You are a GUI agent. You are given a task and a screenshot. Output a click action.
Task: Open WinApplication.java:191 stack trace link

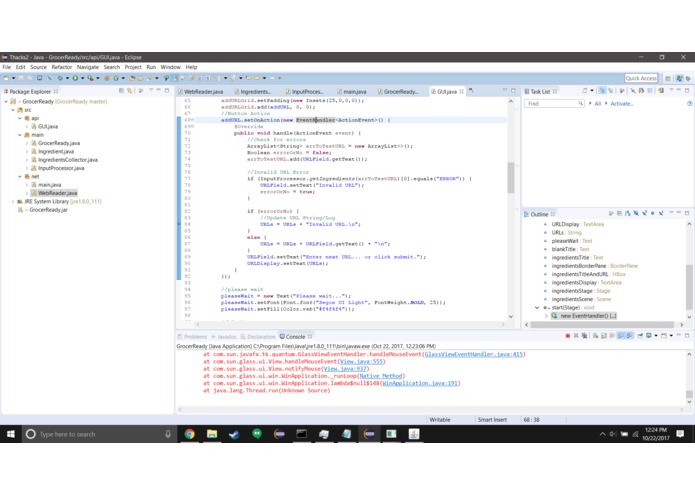420,383
